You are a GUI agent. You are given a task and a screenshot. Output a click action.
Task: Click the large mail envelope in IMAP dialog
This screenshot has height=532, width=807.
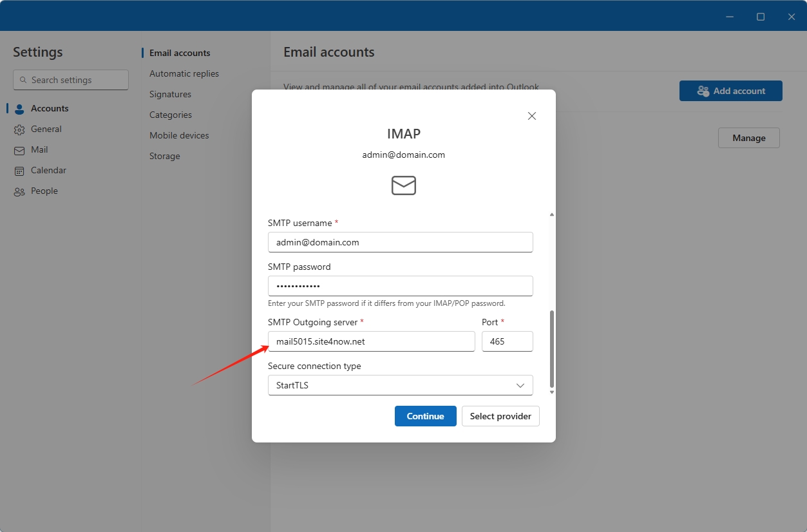coord(403,185)
